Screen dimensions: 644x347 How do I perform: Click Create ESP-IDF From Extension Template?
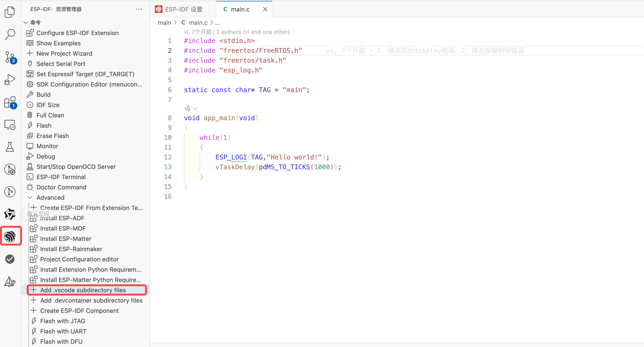[x=91, y=208]
